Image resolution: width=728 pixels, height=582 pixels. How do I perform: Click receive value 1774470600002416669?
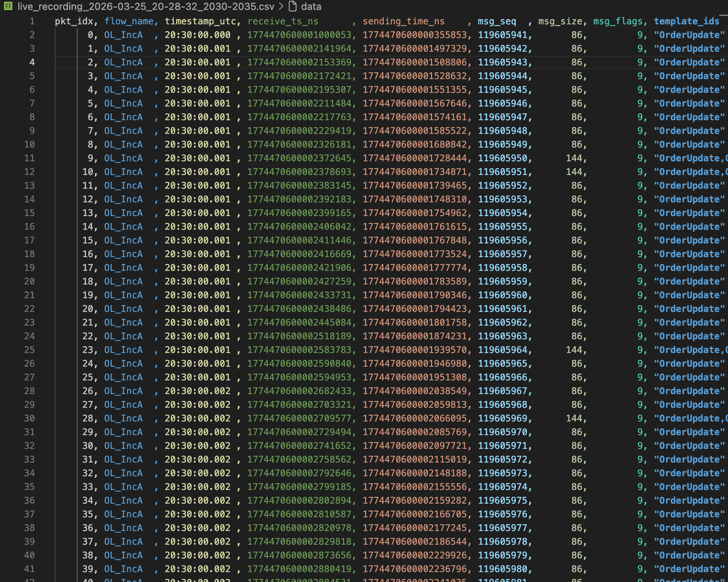[299, 254]
